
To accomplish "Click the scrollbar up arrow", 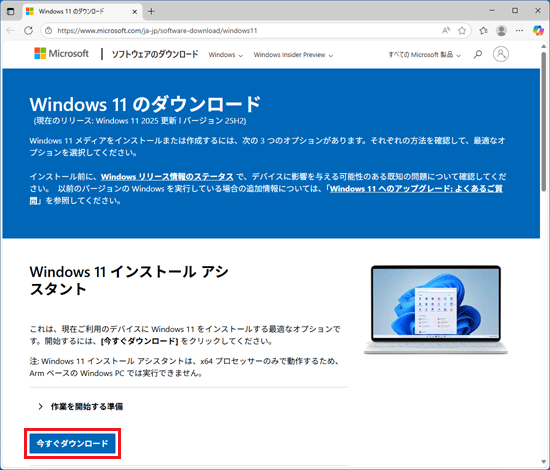I will [x=544, y=46].
